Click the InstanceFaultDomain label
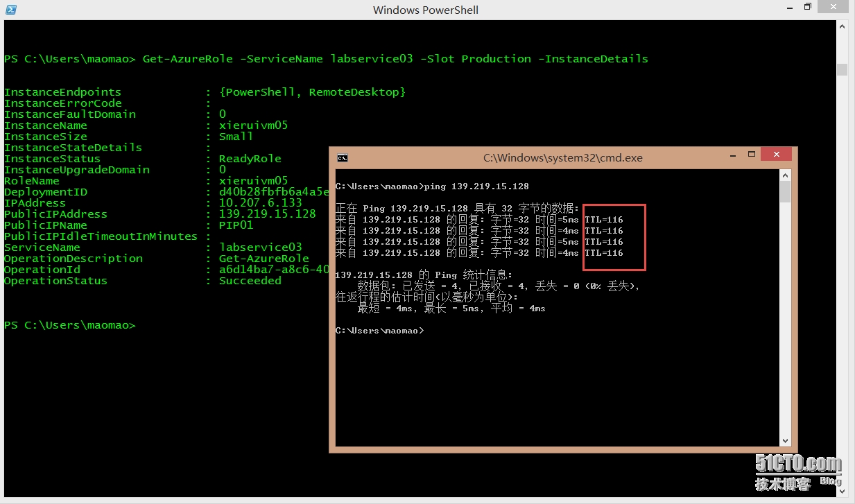This screenshot has width=855, height=504. tap(70, 114)
